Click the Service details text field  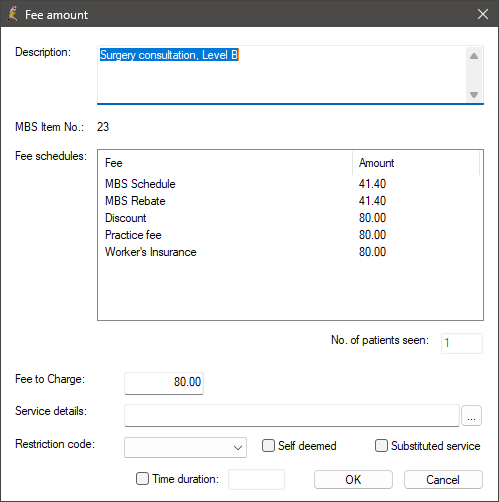coord(292,415)
